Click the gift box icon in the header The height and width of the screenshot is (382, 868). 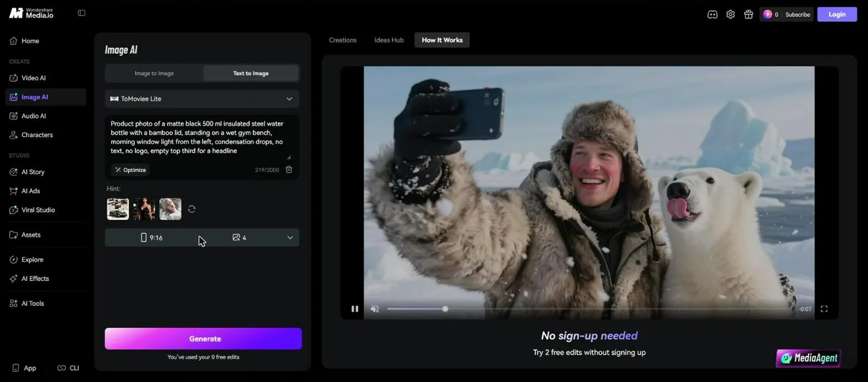(748, 14)
